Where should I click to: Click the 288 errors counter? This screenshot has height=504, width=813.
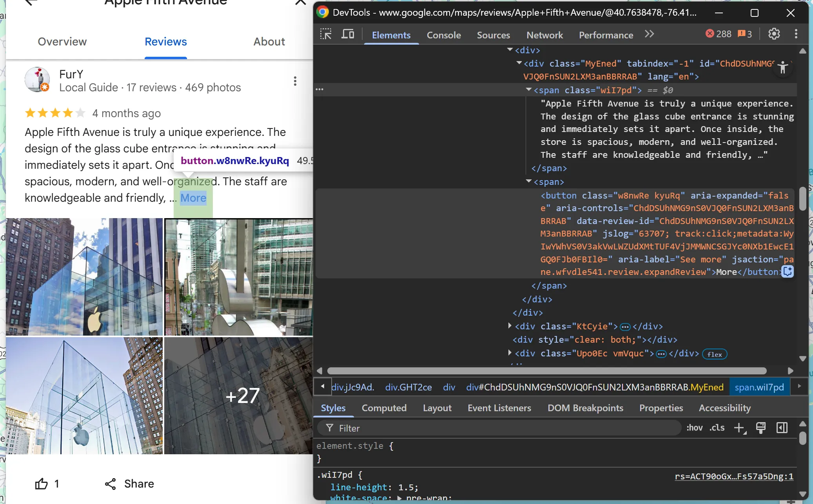coord(719,34)
